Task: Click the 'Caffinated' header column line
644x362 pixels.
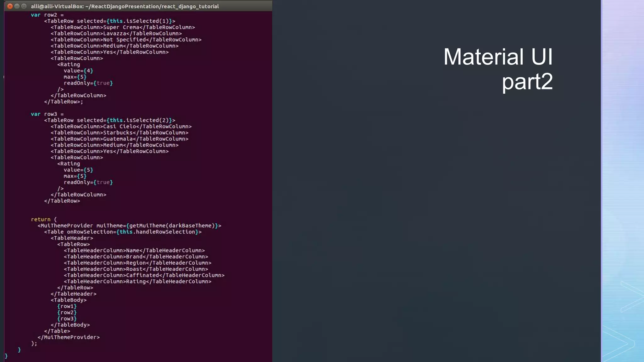Action: point(144,275)
